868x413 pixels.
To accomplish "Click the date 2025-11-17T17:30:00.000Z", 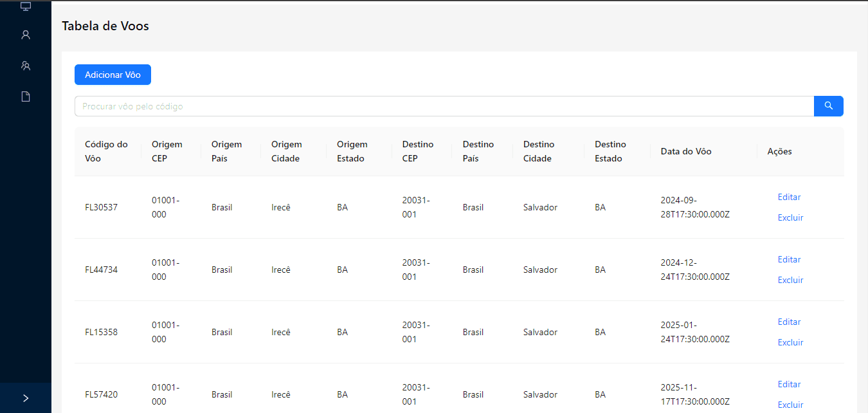I will (x=695, y=394).
